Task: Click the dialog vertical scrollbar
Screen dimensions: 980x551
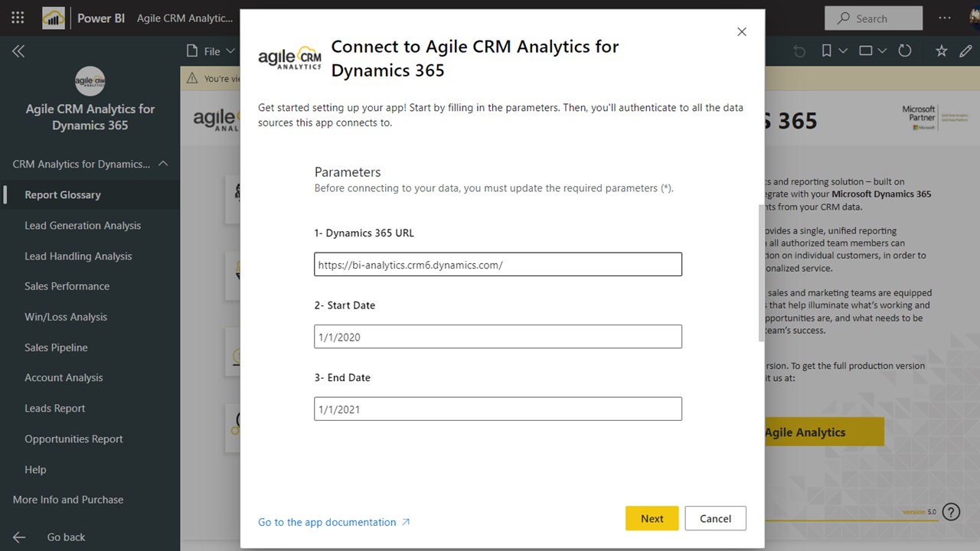Action: pos(761,273)
